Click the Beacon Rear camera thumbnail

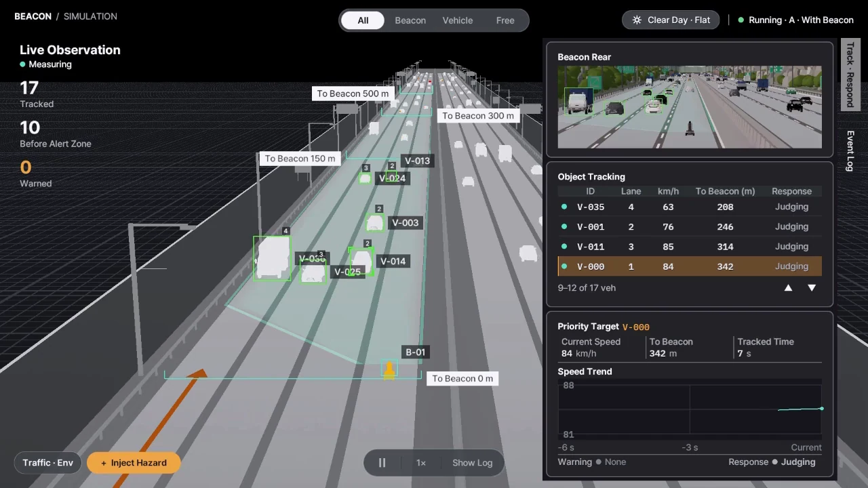(690, 106)
